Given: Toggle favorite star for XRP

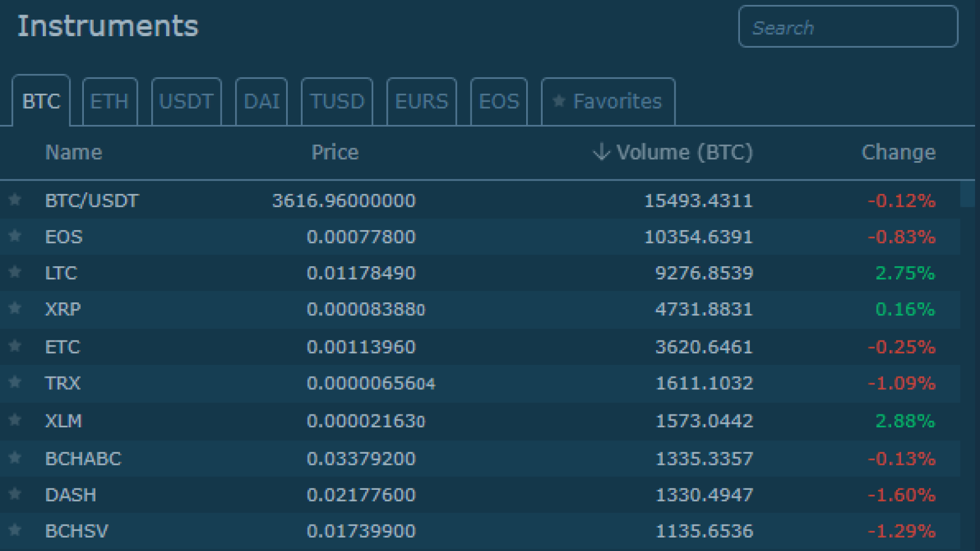Looking at the screenshot, I should tap(15, 308).
